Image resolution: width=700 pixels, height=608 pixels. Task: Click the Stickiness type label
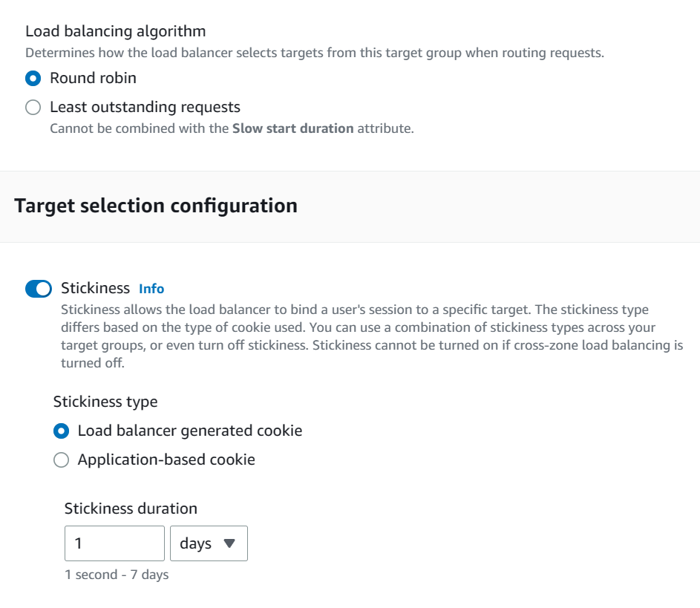[105, 402]
